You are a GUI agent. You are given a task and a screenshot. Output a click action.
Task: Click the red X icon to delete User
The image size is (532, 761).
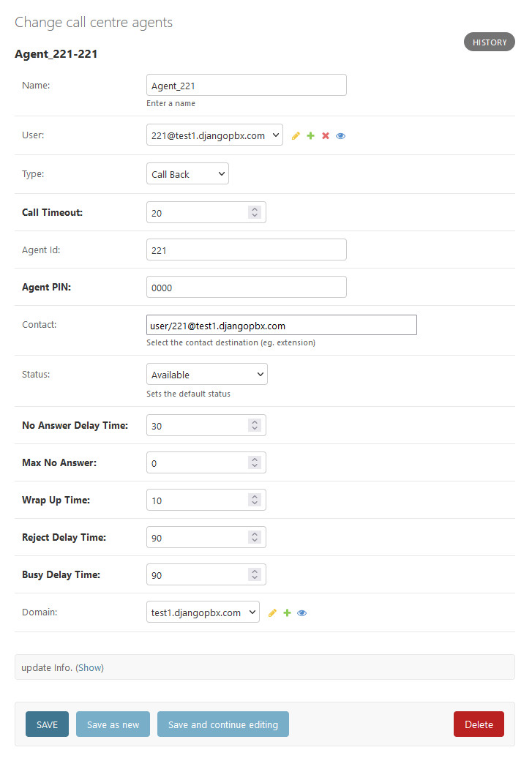point(326,135)
